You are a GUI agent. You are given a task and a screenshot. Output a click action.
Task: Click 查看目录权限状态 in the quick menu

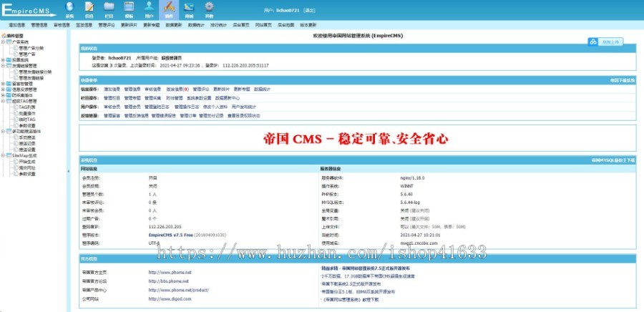[244, 116]
